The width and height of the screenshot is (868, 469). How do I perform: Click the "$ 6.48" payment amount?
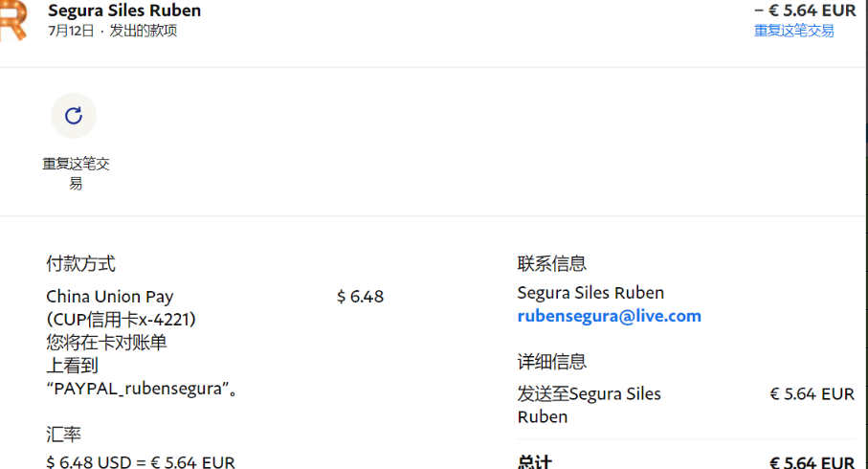coord(360,297)
